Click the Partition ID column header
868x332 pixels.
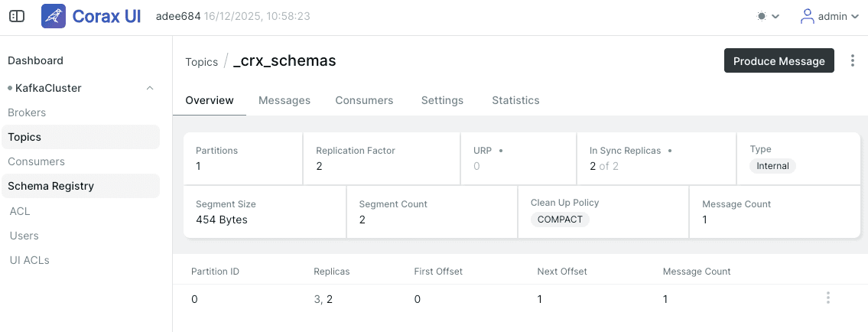(x=216, y=272)
